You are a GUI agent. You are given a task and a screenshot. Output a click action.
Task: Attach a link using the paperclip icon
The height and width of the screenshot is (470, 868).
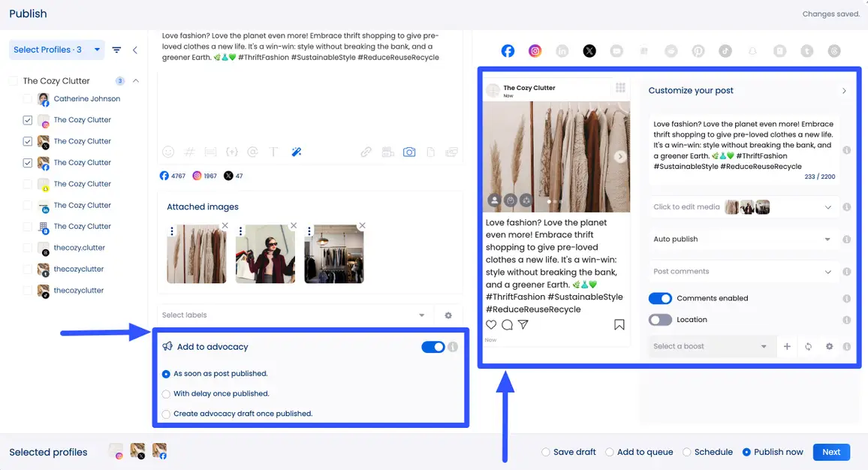366,152
